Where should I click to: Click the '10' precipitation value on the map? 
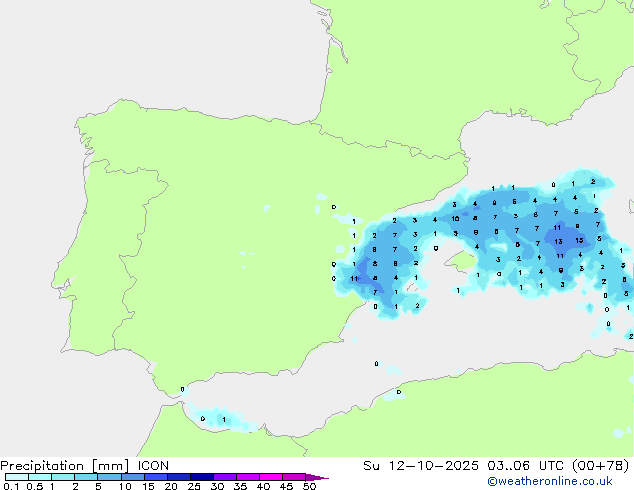pyautogui.click(x=455, y=219)
